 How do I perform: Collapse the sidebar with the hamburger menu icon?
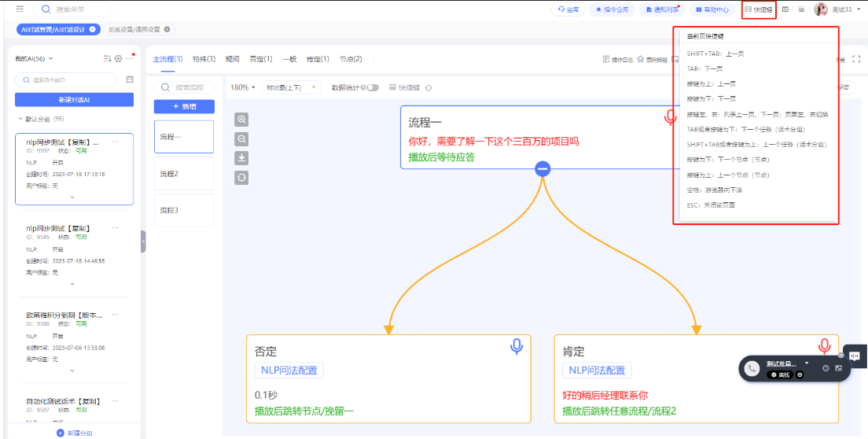tap(20, 9)
